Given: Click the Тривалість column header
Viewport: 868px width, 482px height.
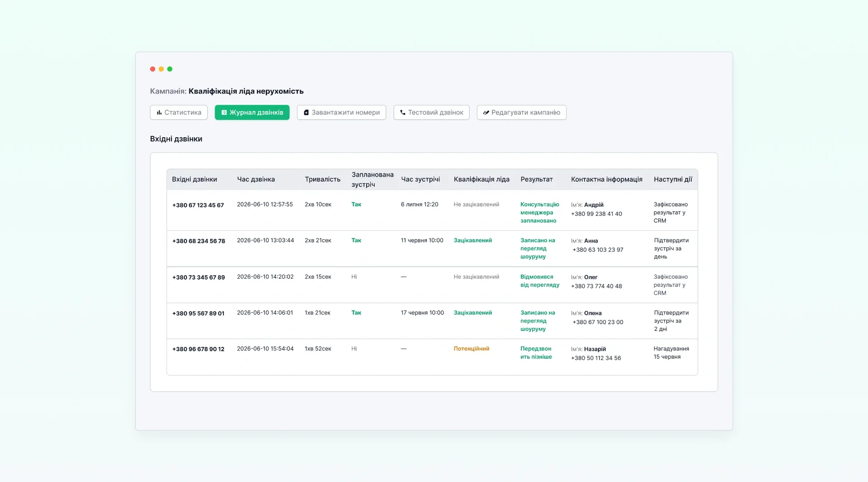Looking at the screenshot, I should (322, 179).
